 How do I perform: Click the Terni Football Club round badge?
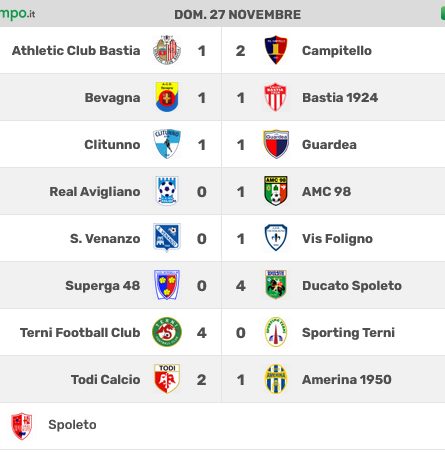[x=167, y=332]
